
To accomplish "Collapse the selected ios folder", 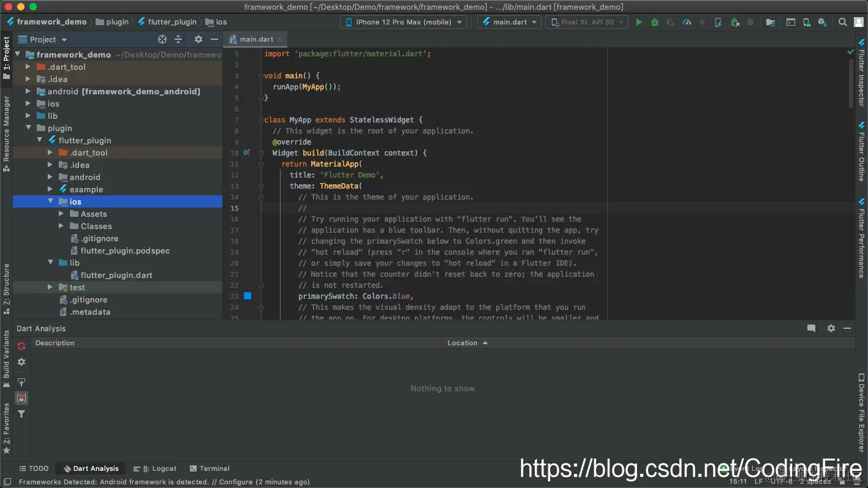I will pos(50,201).
